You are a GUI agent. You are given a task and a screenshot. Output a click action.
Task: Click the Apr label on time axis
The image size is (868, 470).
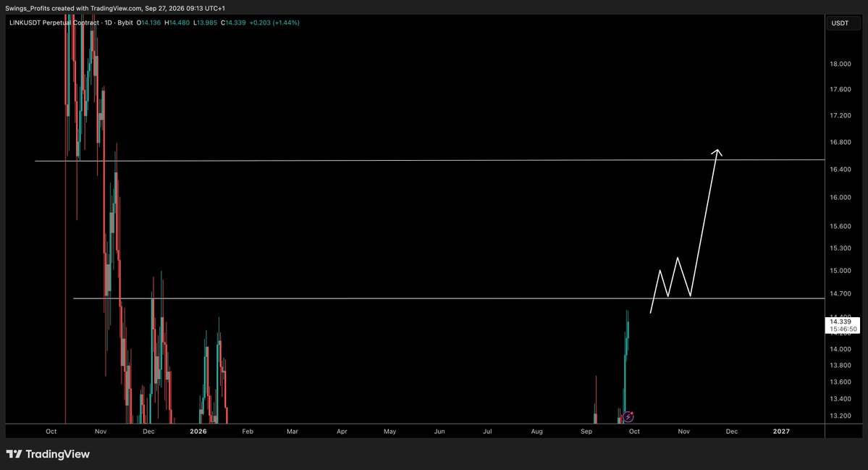[342, 431]
